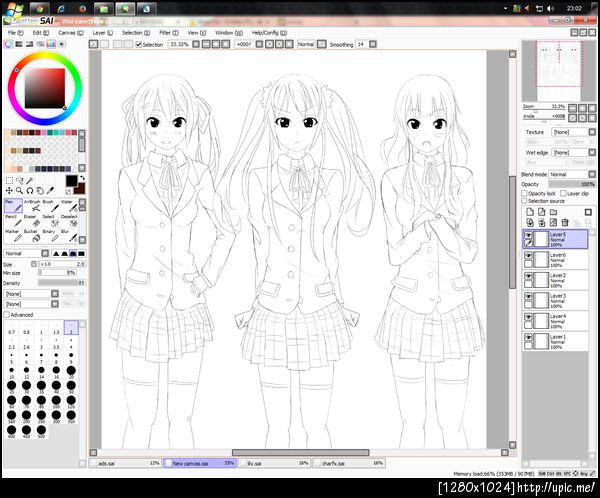Viewport: 600px width, 498px height.
Task: Swap foreground and background colors
Action: click(82, 178)
